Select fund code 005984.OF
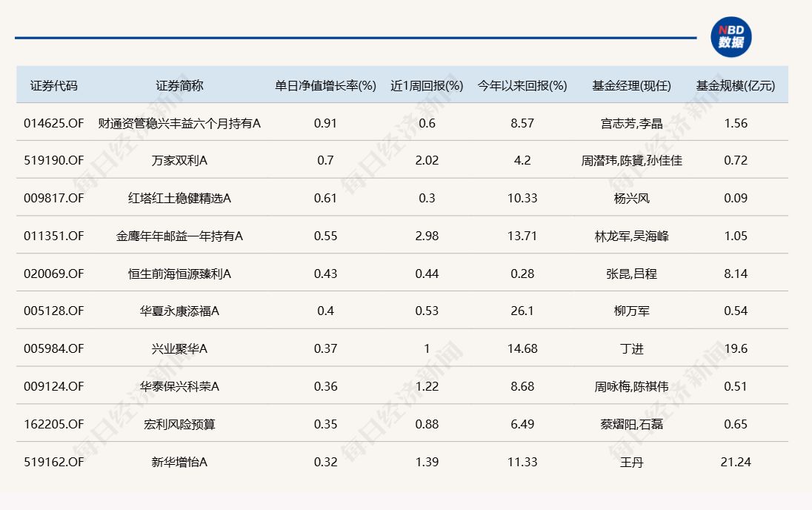 pyautogui.click(x=54, y=349)
